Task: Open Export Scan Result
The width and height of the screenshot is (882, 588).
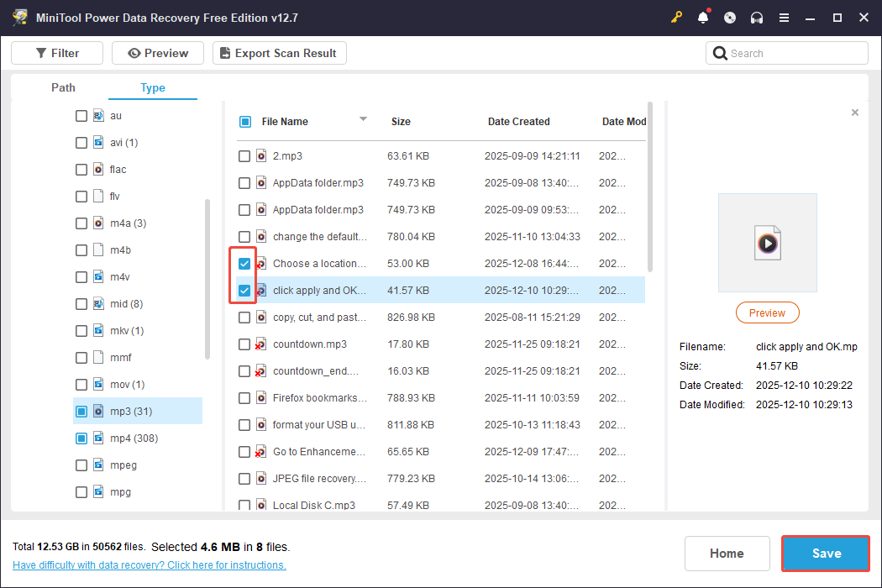Action: point(279,52)
